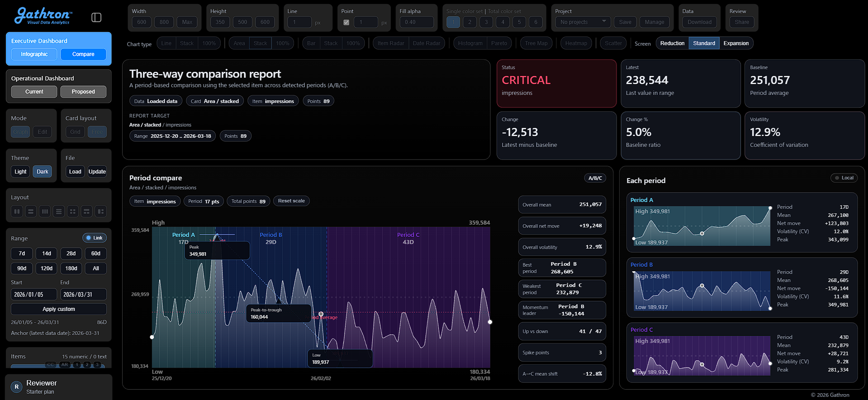Click the AR items badge
Viewport: 868px width, 400px height.
[65, 364]
